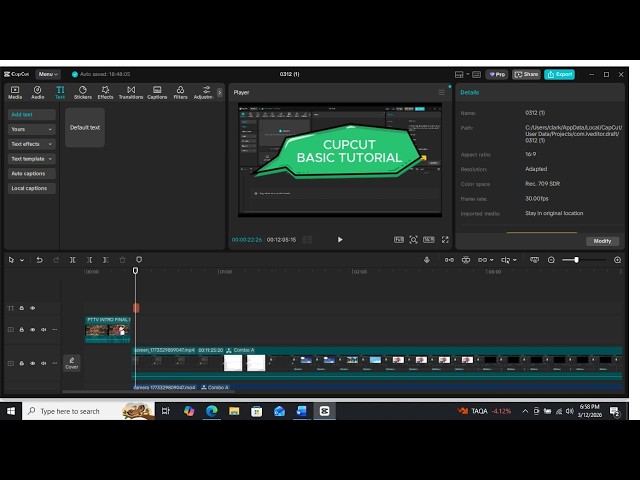The height and width of the screenshot is (480, 640).
Task: Choose the Select pointer tool
Action: 11,260
